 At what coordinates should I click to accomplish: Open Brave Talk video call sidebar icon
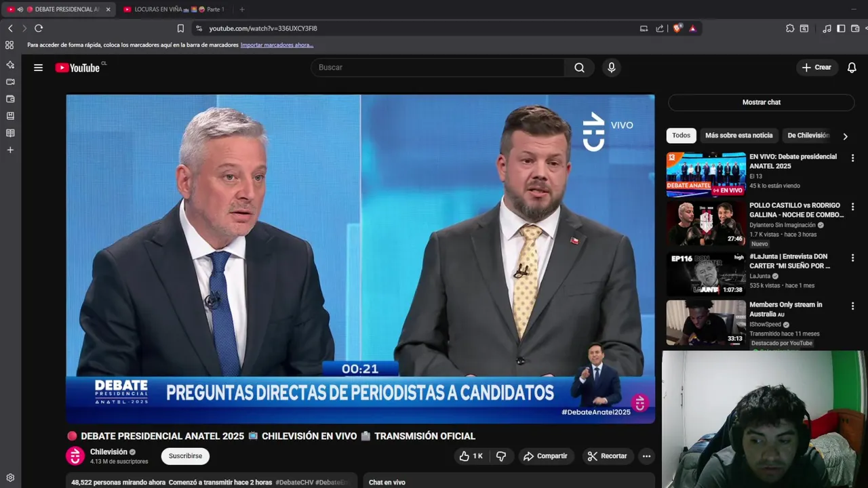10,81
